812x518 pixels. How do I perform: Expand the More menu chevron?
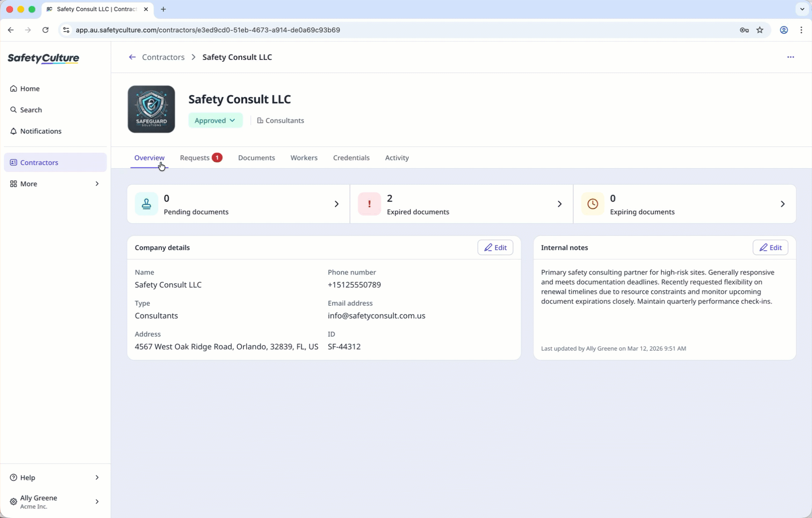coord(97,184)
